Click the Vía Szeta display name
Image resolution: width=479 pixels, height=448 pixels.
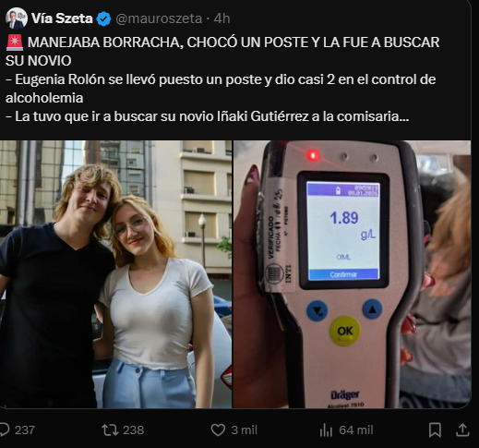(62, 18)
